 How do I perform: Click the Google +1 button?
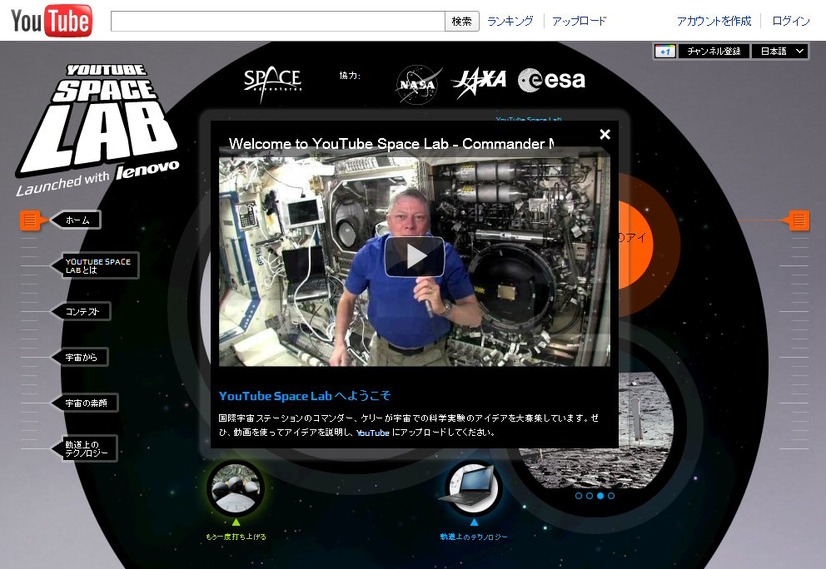coord(665,51)
